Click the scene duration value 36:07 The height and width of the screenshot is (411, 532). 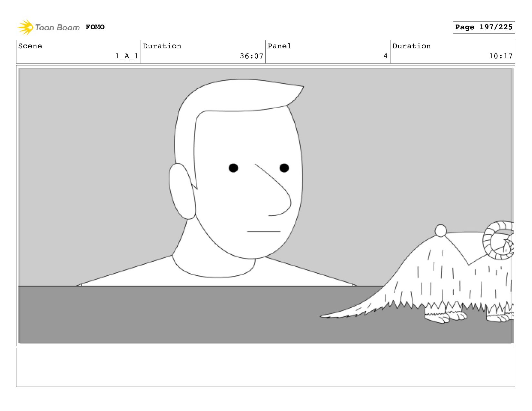pyautogui.click(x=251, y=56)
